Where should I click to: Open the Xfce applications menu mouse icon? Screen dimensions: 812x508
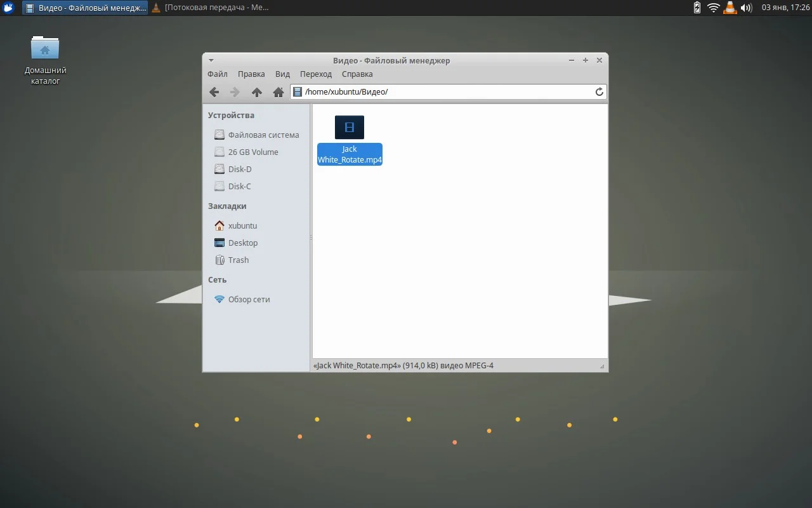(x=9, y=8)
